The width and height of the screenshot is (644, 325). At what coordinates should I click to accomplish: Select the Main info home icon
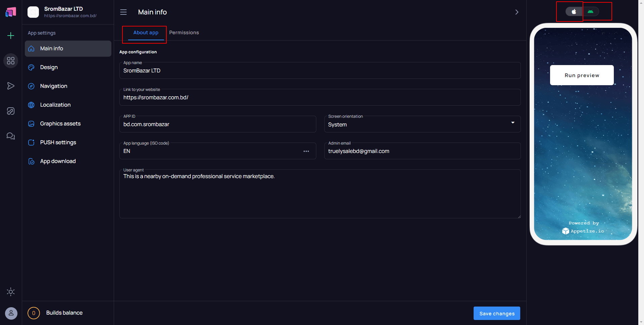point(31,48)
